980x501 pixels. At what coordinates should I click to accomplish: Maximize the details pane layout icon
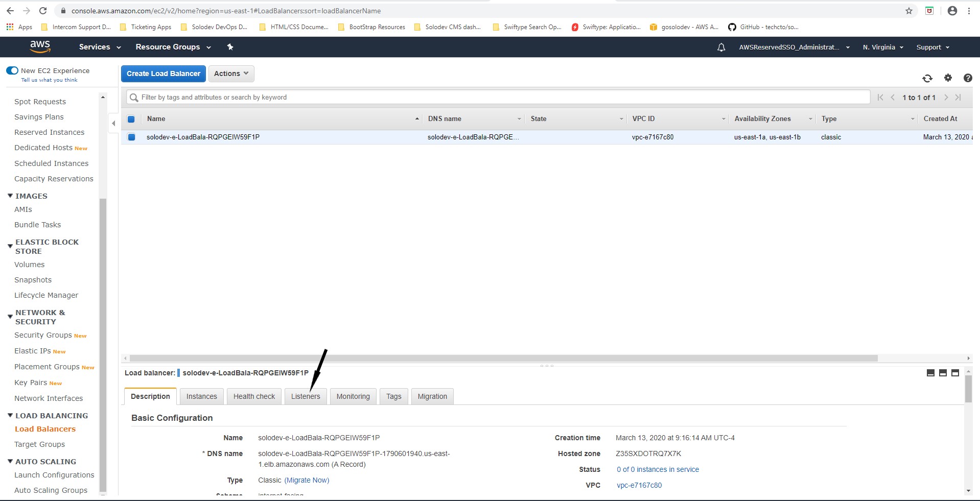tap(955, 373)
